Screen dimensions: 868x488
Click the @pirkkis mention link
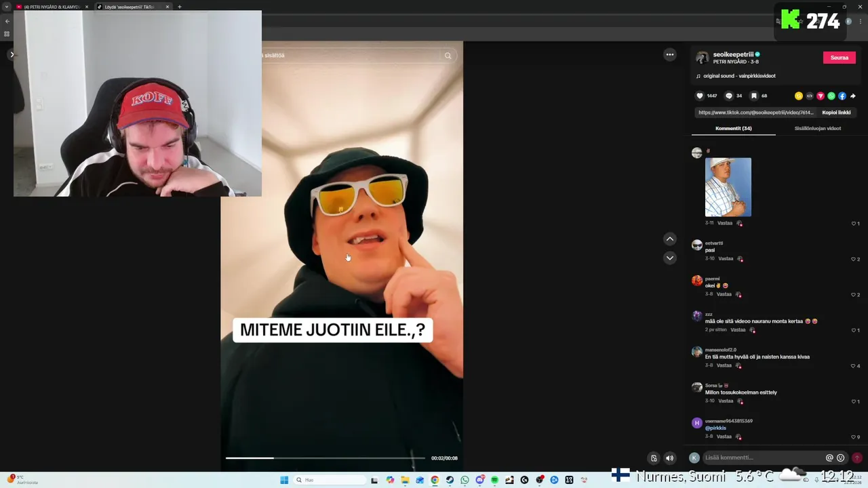coord(715,428)
